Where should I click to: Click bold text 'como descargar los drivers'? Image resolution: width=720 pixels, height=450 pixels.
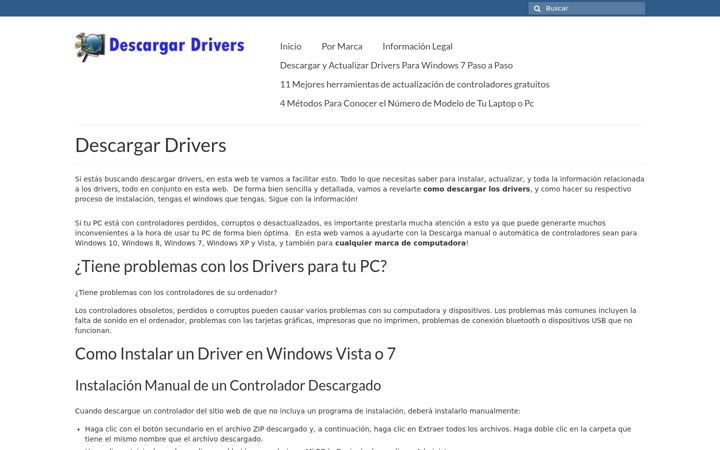pos(476,189)
